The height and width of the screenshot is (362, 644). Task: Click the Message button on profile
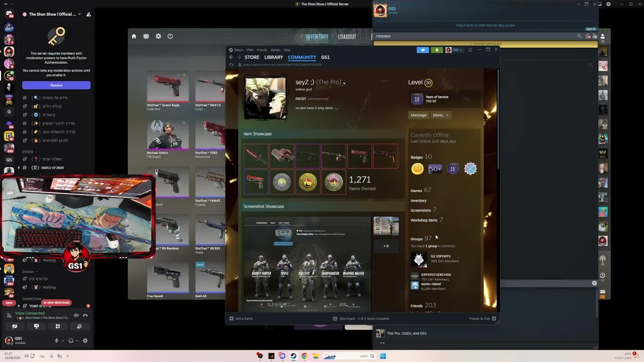[x=419, y=115]
